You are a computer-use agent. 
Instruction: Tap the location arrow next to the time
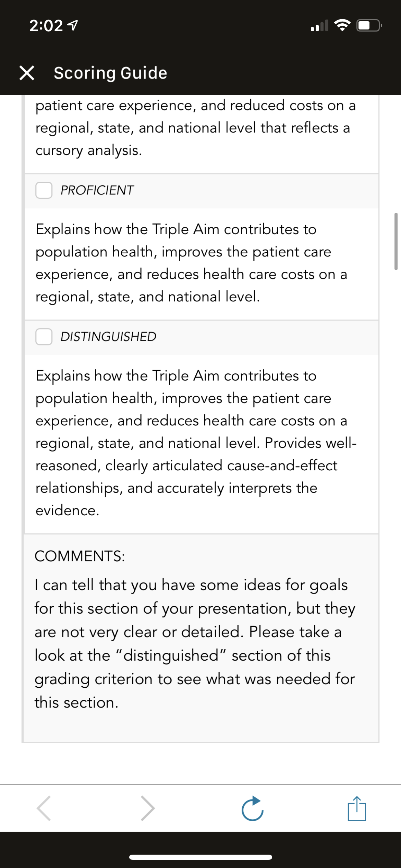point(73,25)
